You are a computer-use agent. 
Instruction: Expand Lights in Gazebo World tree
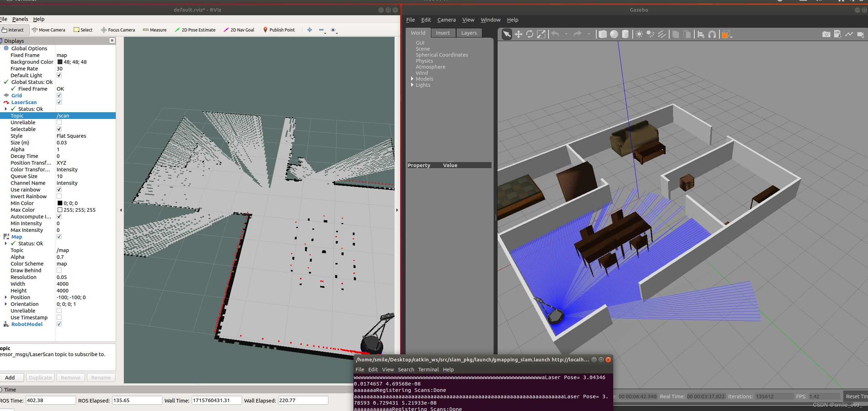[x=412, y=85]
